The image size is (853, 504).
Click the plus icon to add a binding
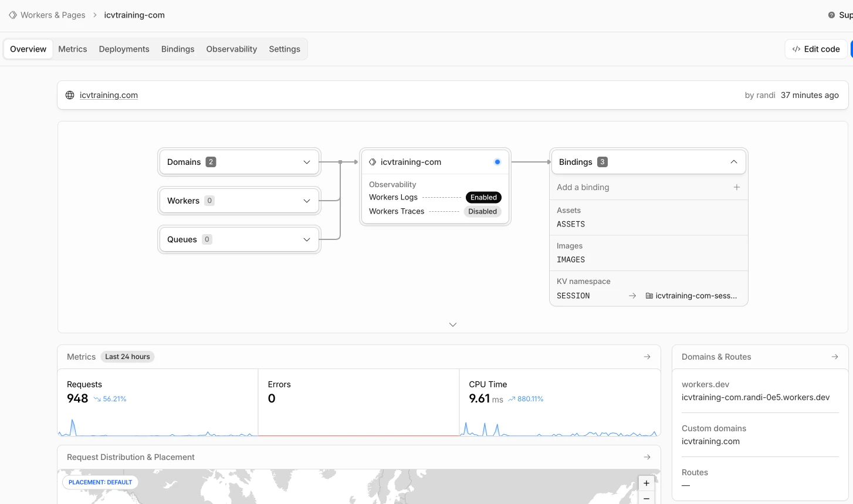736,187
